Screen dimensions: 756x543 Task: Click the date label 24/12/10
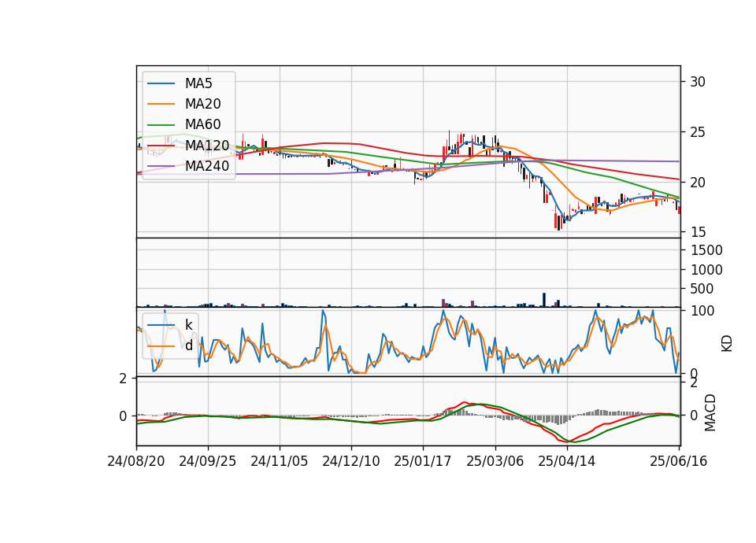(351, 461)
